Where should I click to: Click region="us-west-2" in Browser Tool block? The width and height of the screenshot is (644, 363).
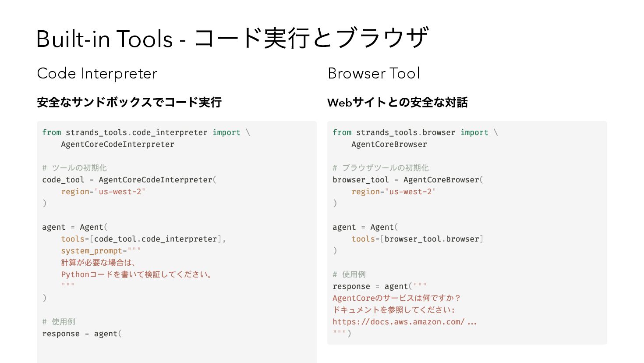click(394, 192)
